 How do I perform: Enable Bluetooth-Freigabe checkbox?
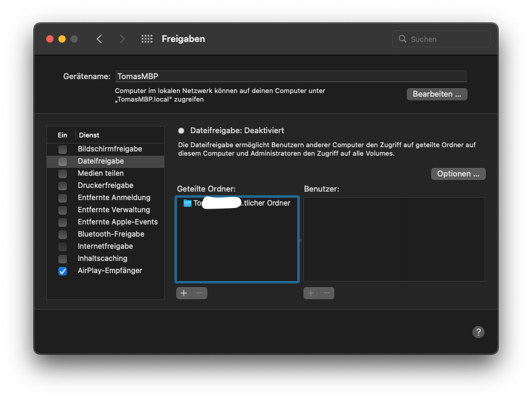click(63, 234)
